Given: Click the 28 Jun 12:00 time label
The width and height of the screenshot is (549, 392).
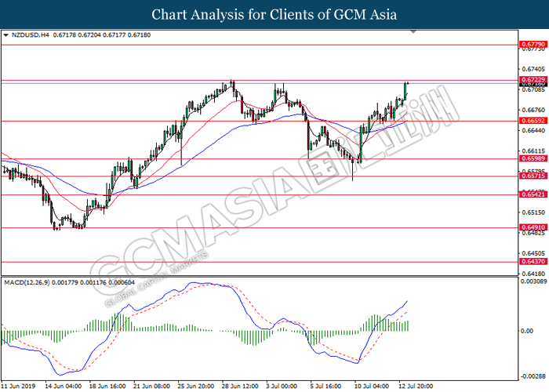Looking at the screenshot, I should (238, 387).
